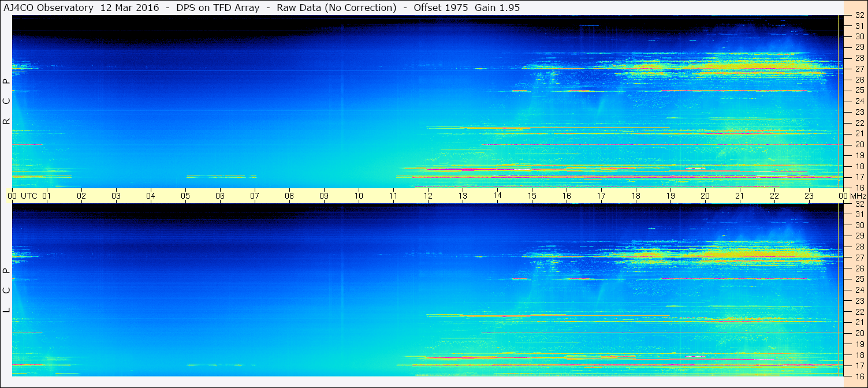868x388 pixels.
Task: Select hour 20 on the UTC time axis
Action: pyautogui.click(x=705, y=196)
